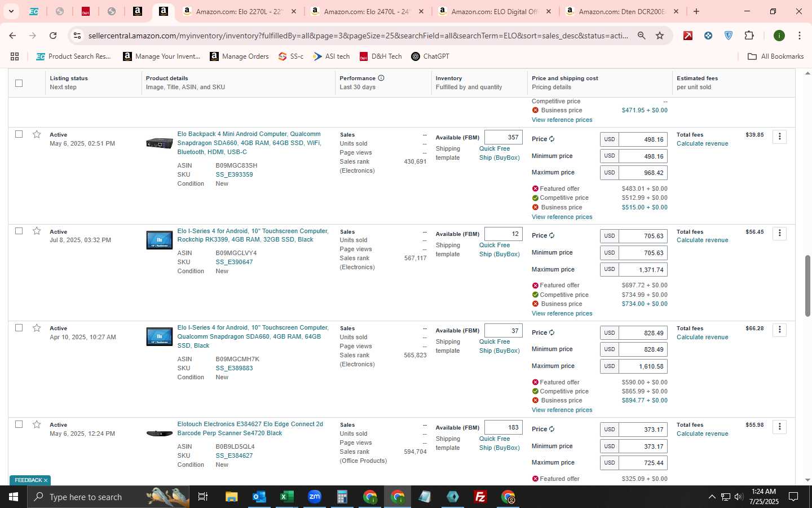Refresh price icon for the 828.49 listing

point(551,332)
